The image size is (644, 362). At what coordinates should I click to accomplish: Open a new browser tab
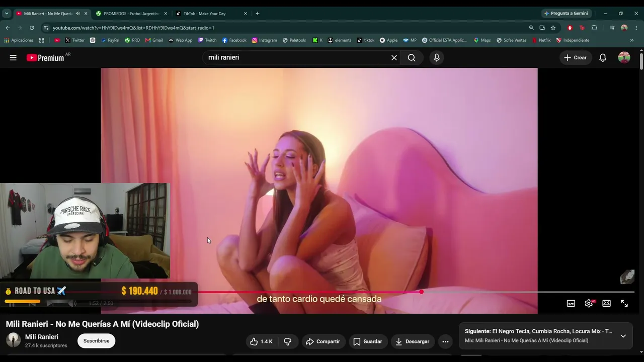click(x=258, y=14)
